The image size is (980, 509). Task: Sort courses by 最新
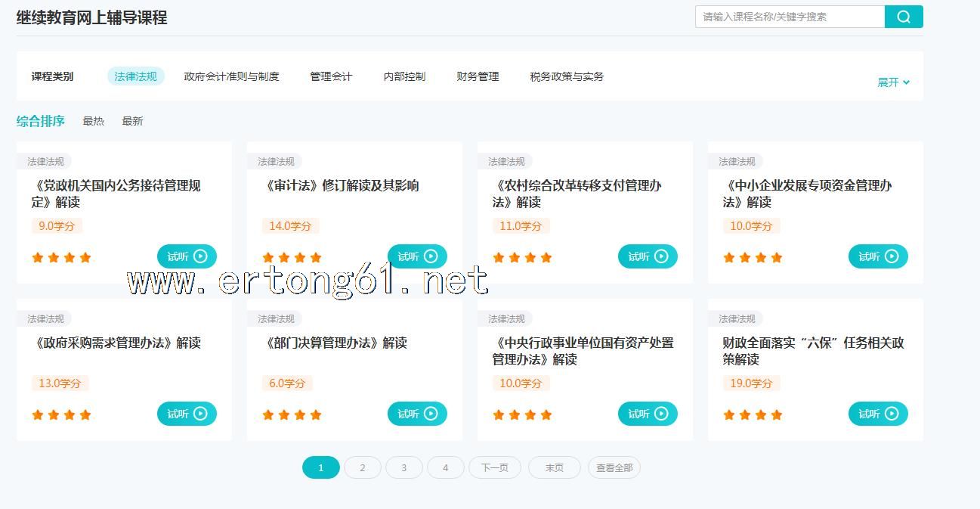(132, 121)
